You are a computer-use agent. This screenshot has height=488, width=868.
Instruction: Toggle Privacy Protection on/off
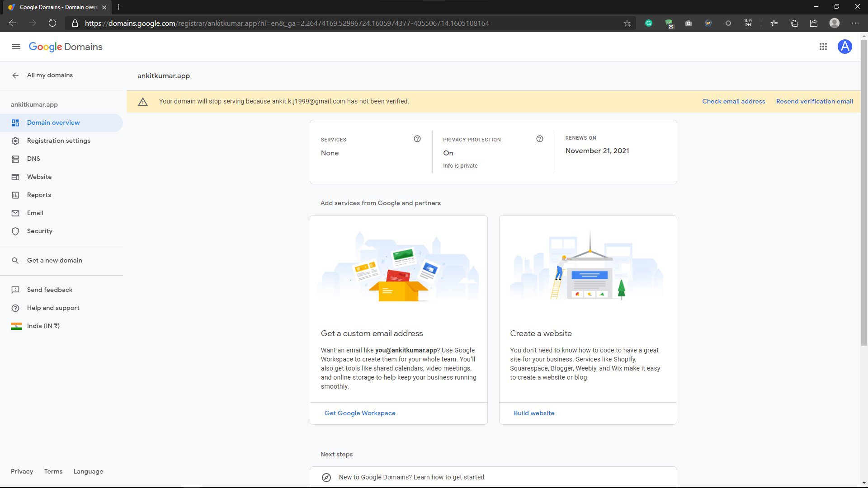[x=448, y=153]
